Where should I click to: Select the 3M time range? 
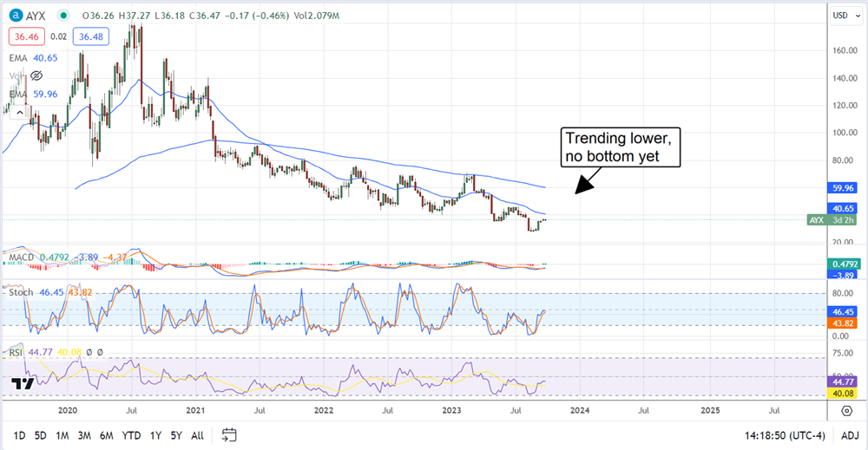[84, 435]
